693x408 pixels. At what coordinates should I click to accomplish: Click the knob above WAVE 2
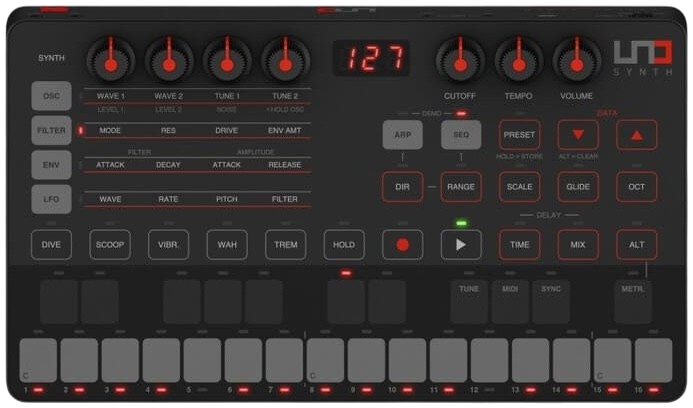pyautogui.click(x=169, y=61)
